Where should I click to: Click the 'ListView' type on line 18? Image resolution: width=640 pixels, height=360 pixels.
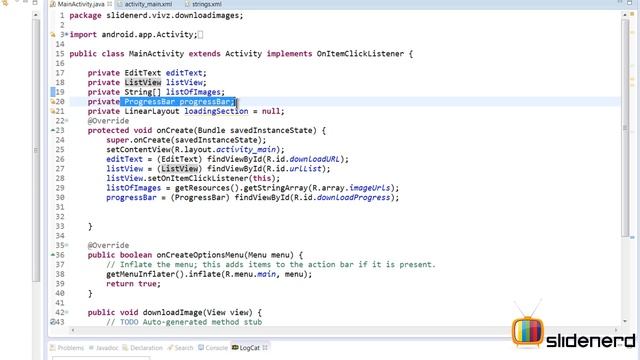(143, 82)
